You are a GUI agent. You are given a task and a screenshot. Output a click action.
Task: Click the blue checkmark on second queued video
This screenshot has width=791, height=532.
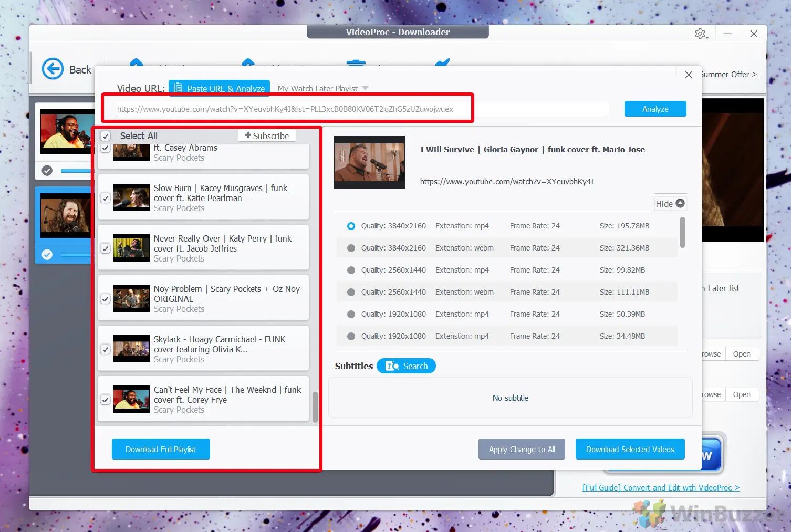point(47,255)
